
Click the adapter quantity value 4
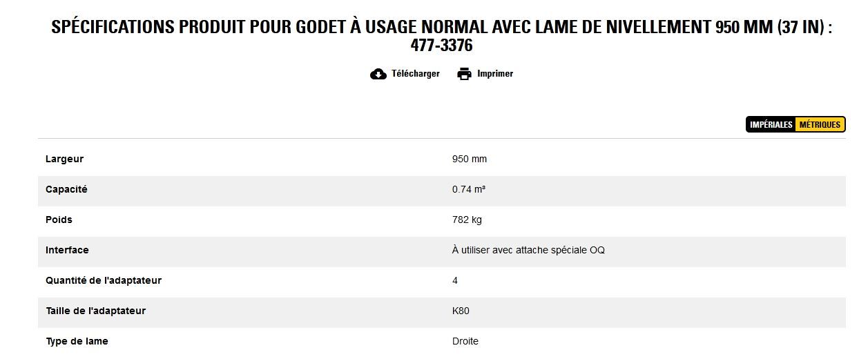(x=455, y=280)
